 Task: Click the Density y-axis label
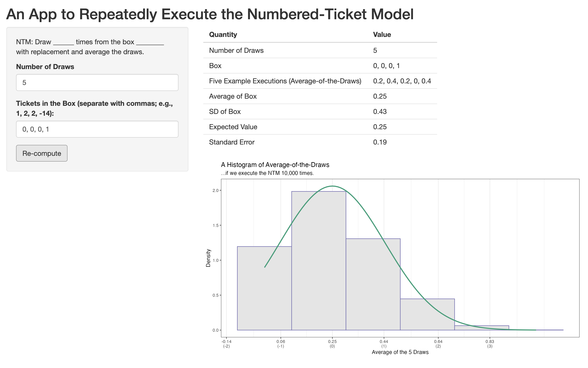(208, 258)
